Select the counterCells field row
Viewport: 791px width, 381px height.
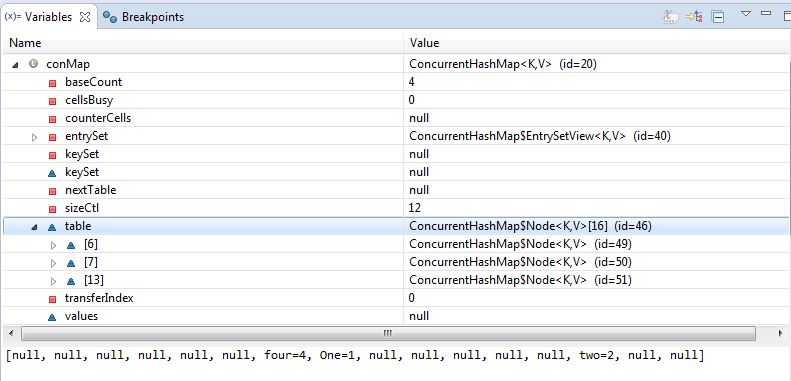click(x=396, y=118)
